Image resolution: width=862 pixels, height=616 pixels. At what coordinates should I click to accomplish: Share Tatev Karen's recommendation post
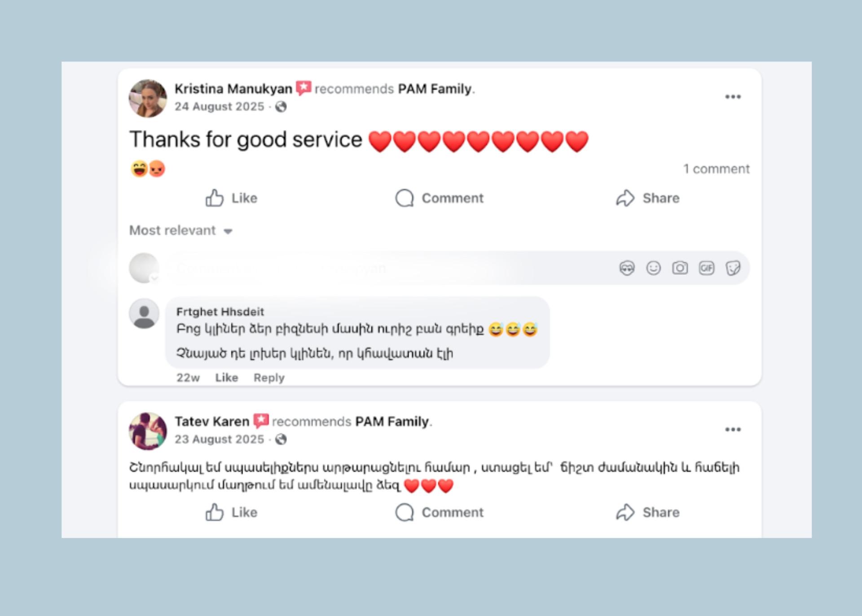tap(647, 512)
